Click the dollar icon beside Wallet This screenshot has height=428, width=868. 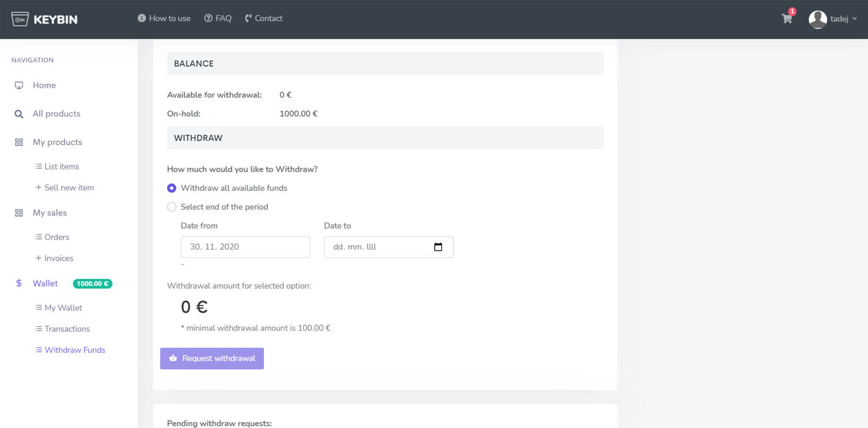tap(19, 283)
